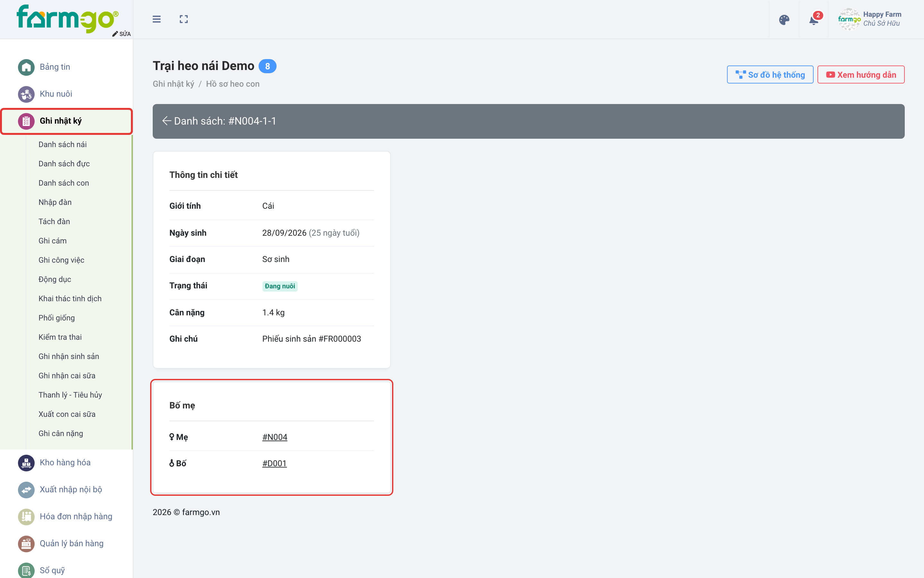Select Tách đàn in sidebar

click(54, 221)
